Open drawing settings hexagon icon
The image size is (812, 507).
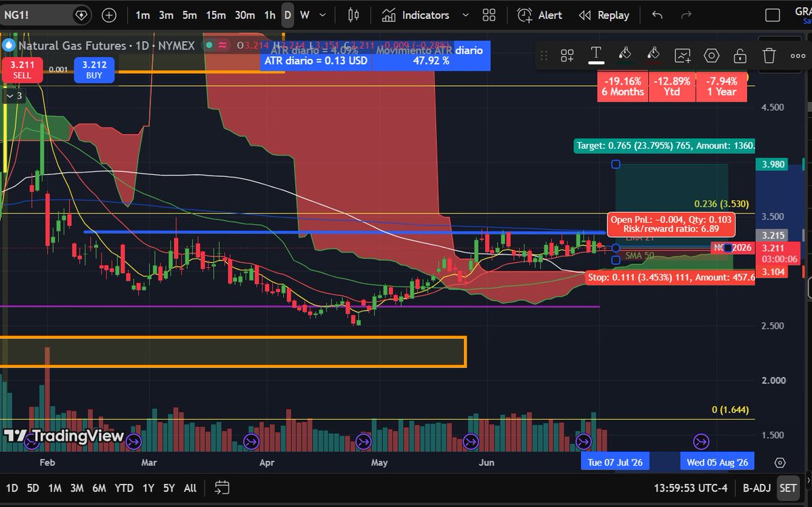point(712,56)
